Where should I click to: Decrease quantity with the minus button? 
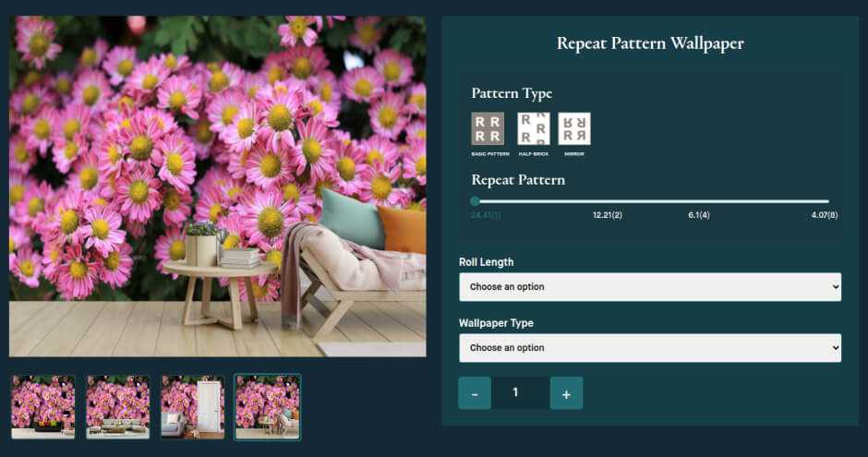click(x=475, y=393)
